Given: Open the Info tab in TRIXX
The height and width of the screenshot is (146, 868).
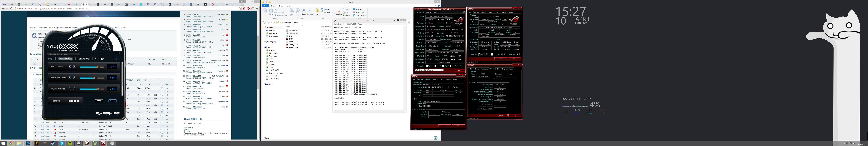Looking at the screenshot, I should point(50,59).
